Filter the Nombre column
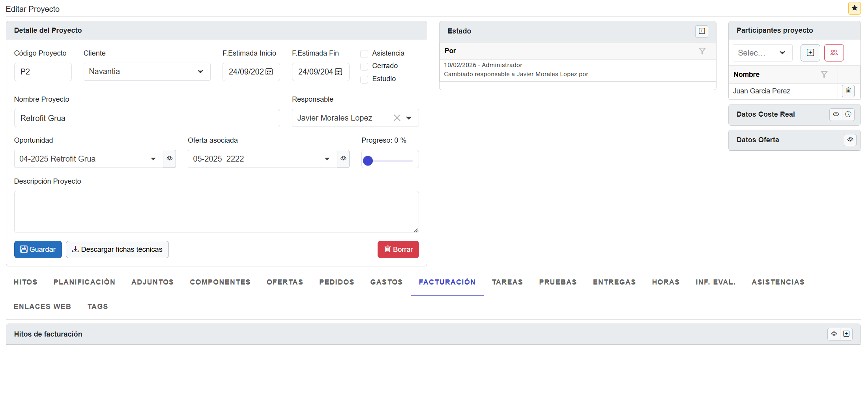Viewport: 868px width, 400px height. (824, 74)
